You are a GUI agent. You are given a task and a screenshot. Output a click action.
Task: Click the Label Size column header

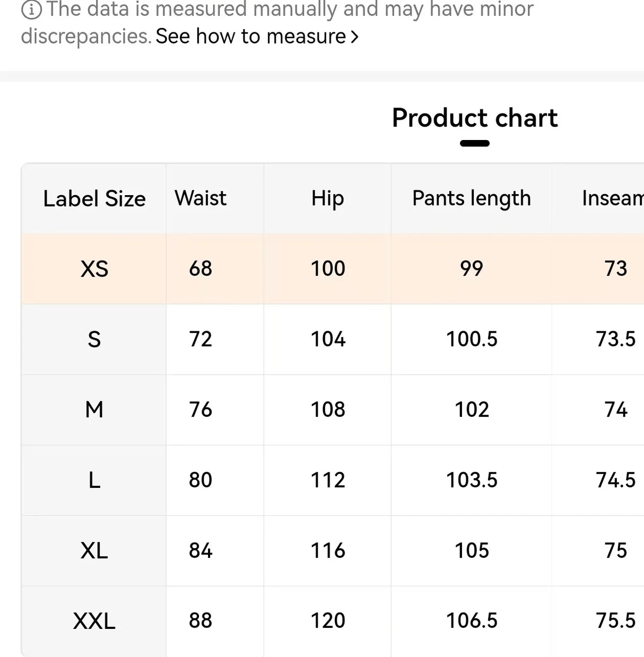[94, 198]
